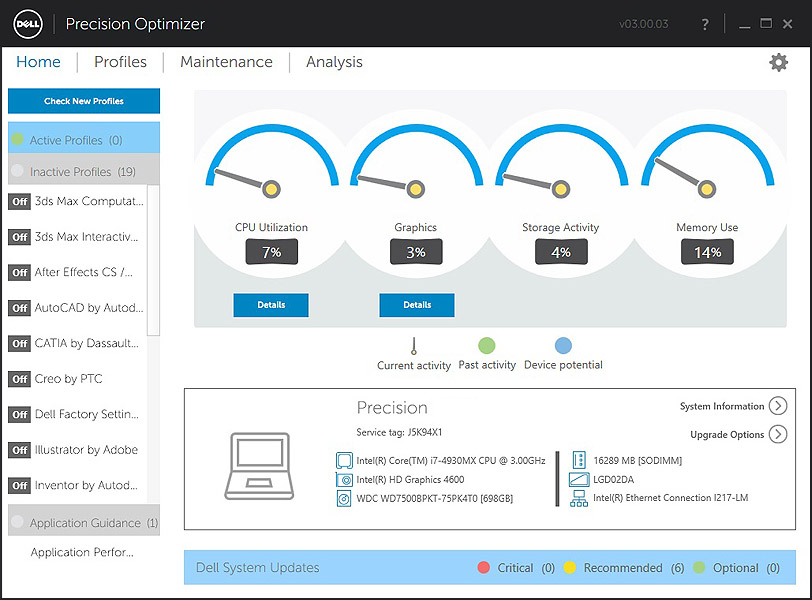Open help question mark icon
The image size is (812, 600).
705,24
